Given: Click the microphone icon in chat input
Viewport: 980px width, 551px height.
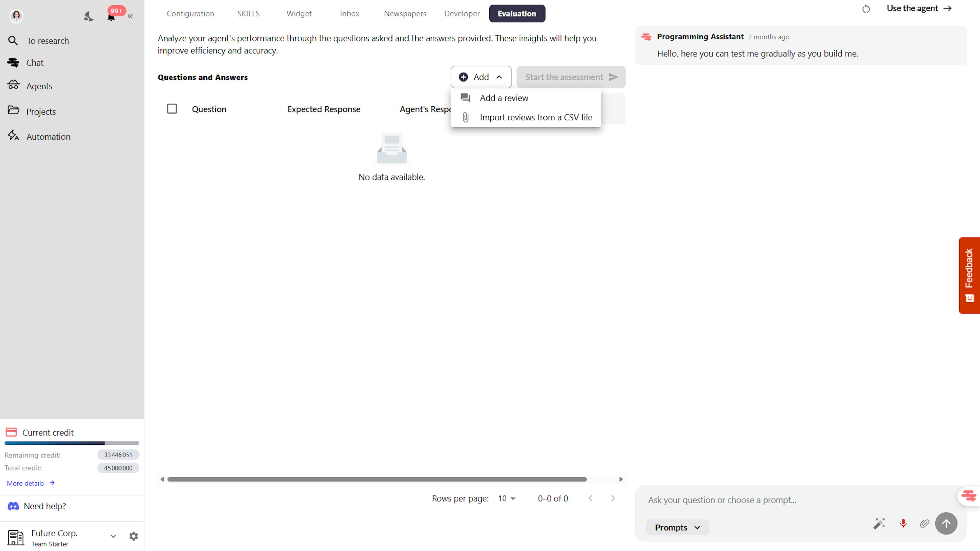Looking at the screenshot, I should [x=903, y=524].
